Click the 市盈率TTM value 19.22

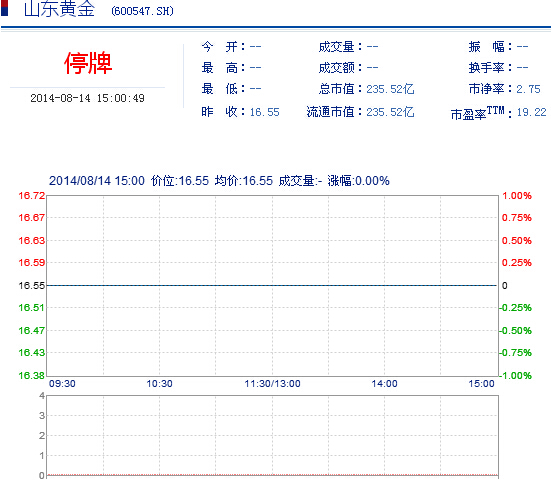[x=531, y=112]
